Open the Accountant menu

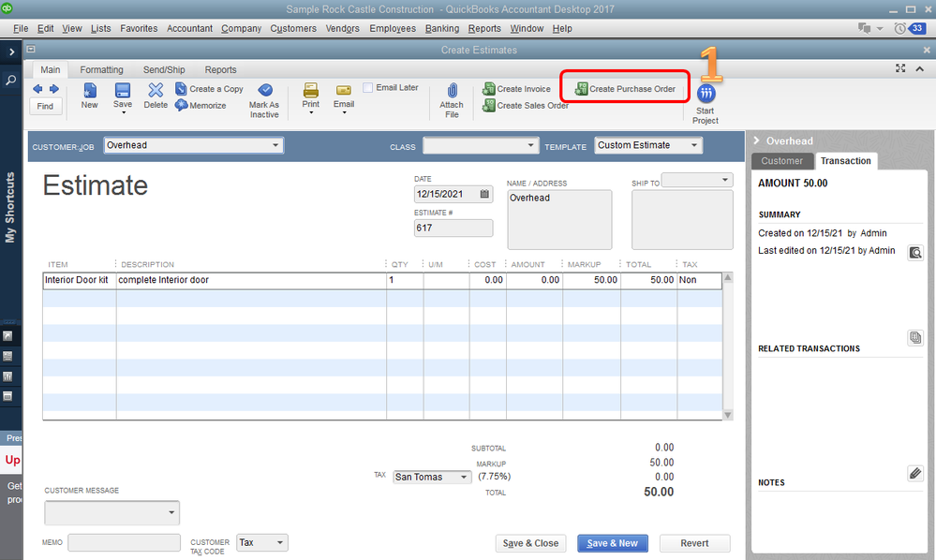[x=190, y=29]
